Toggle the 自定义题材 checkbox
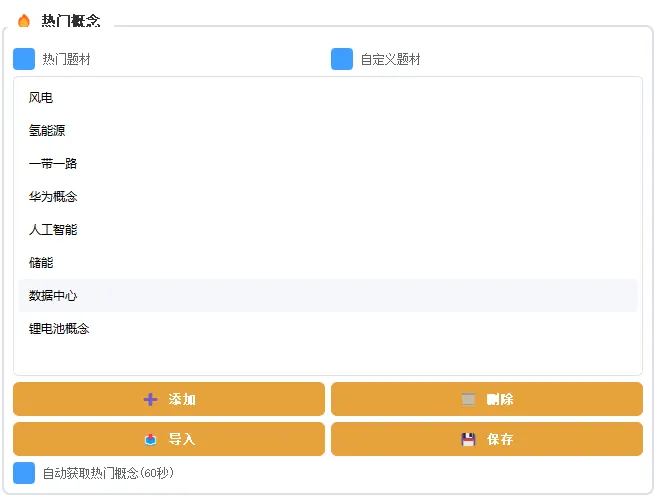Image resolution: width=655 pixels, height=496 pixels. [x=342, y=59]
